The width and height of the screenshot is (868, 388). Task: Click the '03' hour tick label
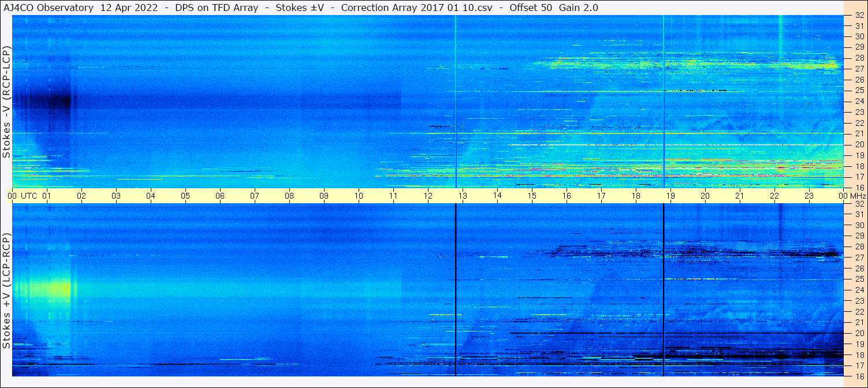[116, 196]
